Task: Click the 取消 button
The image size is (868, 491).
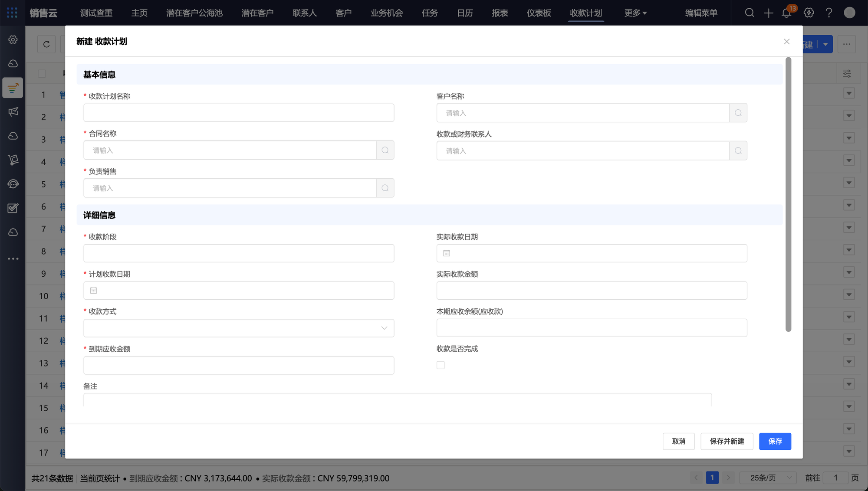Action: tap(678, 441)
